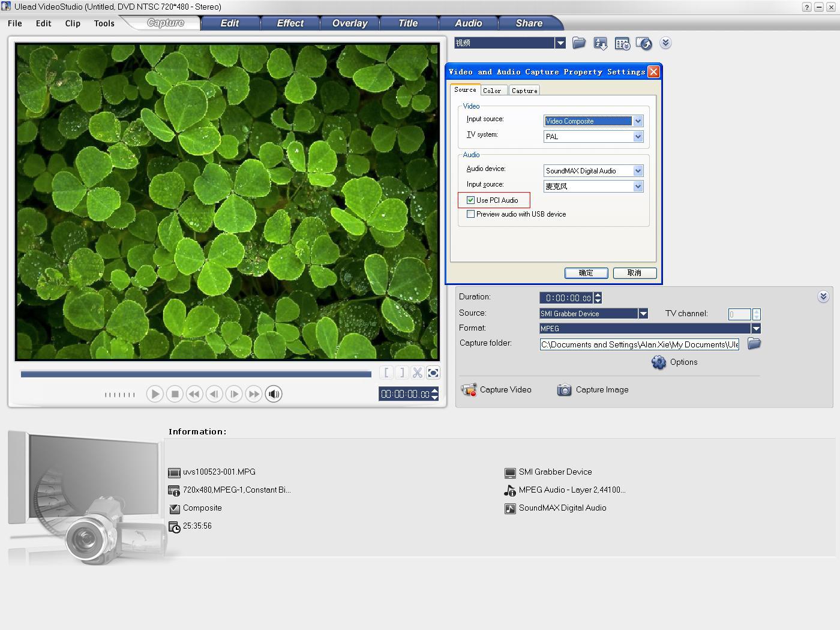Click the enlarge preview window icon
Viewport: 840px width, 630px height.
click(x=433, y=373)
